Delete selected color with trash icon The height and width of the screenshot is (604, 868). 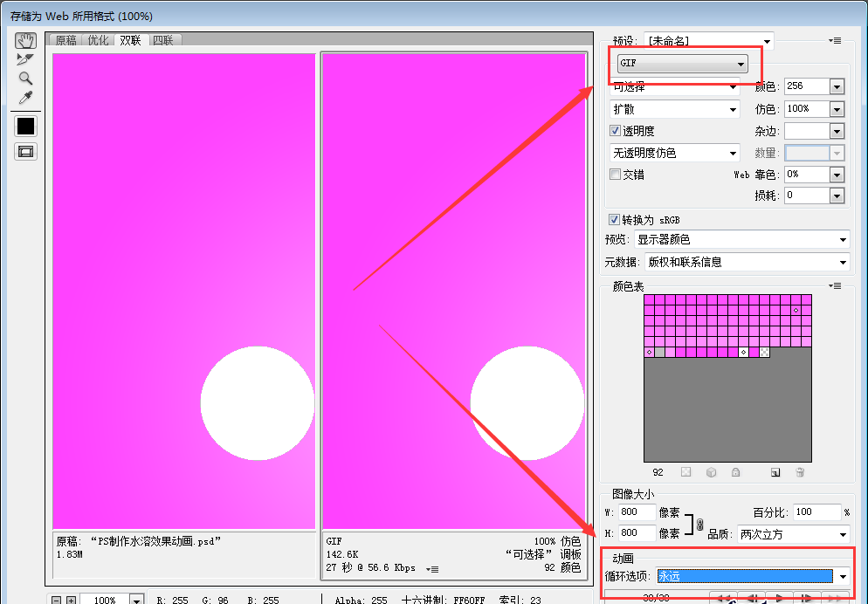pyautogui.click(x=800, y=472)
